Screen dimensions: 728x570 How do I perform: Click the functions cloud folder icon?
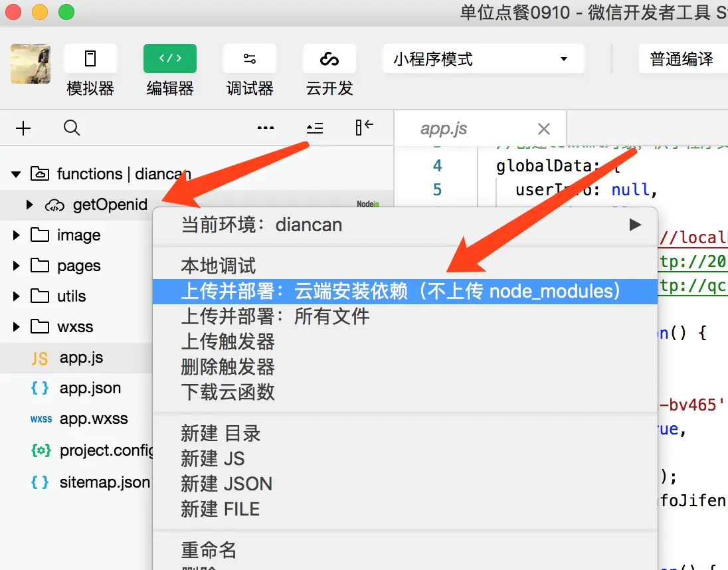(40, 173)
